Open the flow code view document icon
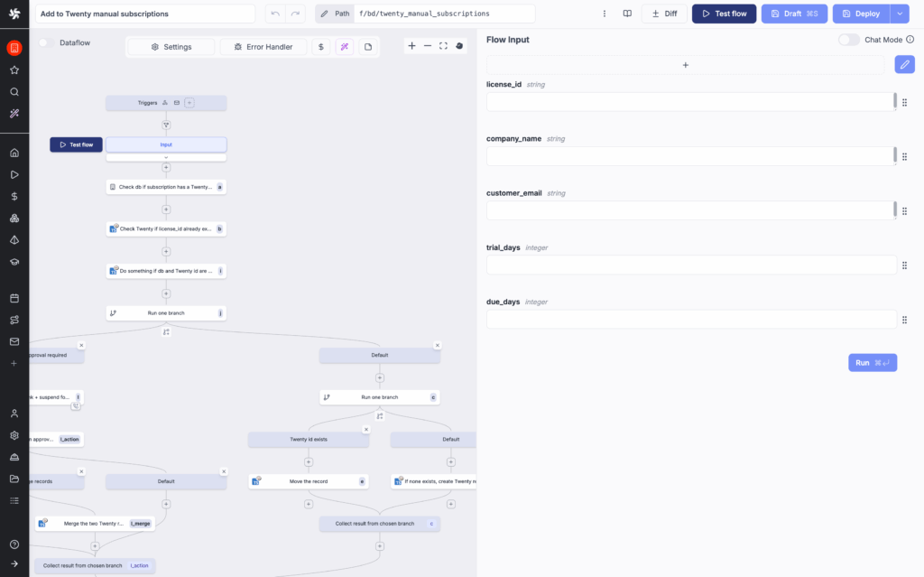Screen dimensions: 924x577 click(x=367, y=45)
